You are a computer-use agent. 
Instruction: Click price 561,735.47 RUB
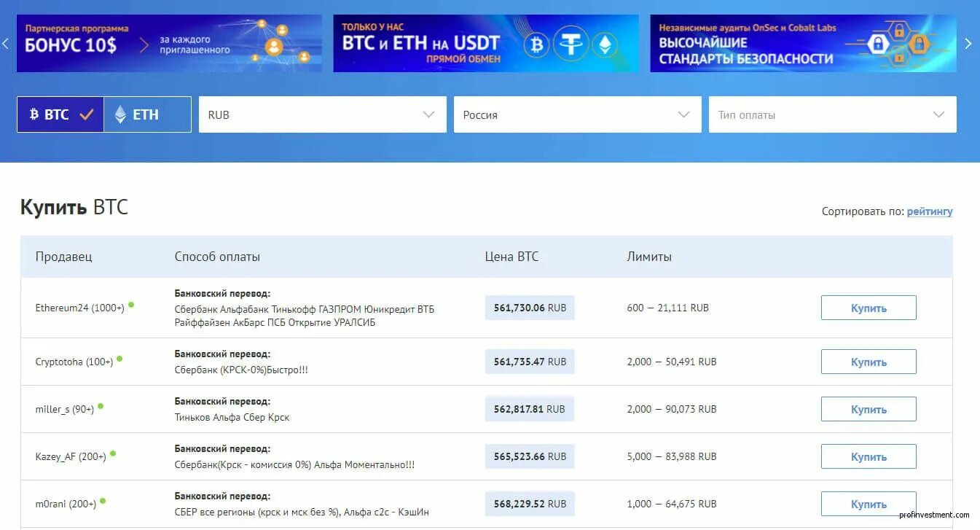coord(530,362)
